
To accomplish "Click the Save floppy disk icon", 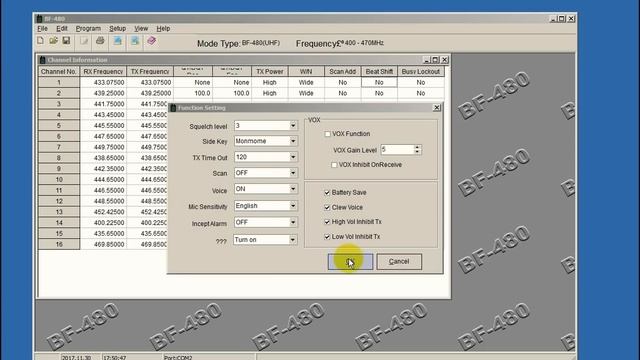I will (x=66, y=40).
